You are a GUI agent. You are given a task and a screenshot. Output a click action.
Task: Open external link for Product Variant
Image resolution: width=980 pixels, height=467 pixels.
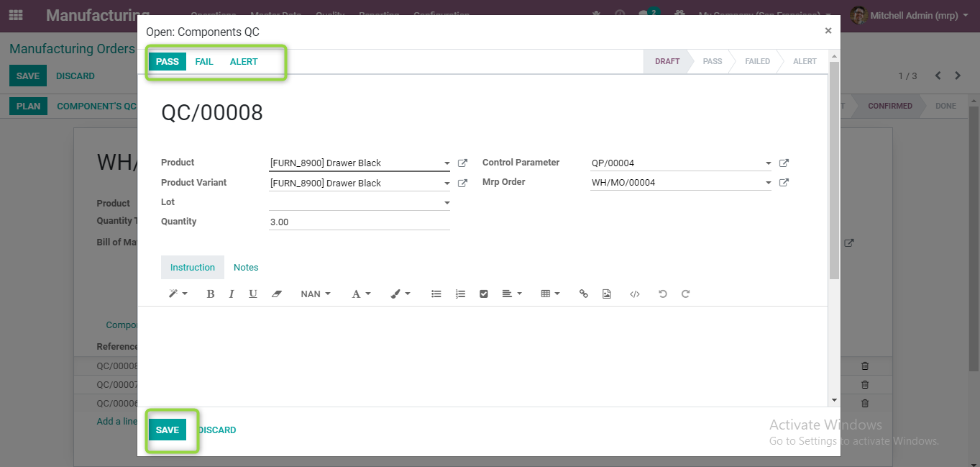[x=463, y=183]
